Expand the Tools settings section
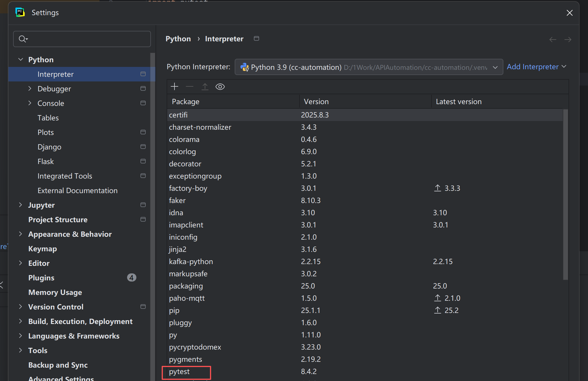This screenshot has height=381, width=588. pos(20,350)
